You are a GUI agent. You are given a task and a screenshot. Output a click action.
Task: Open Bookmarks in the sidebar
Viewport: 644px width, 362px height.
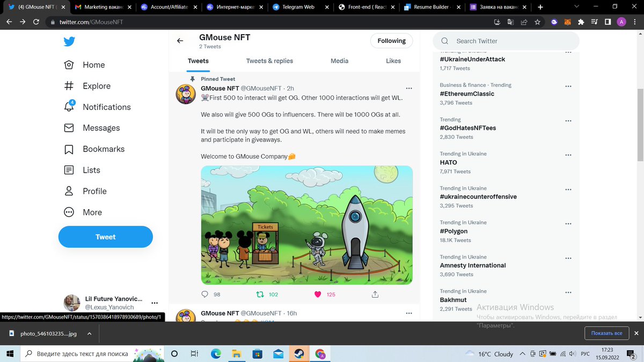click(94, 149)
